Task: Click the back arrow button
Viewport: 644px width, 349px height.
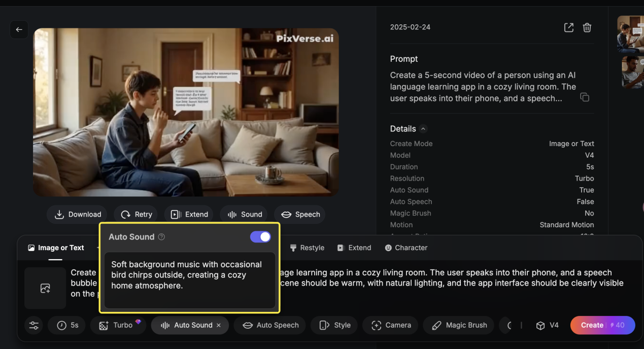Action: pos(19,29)
